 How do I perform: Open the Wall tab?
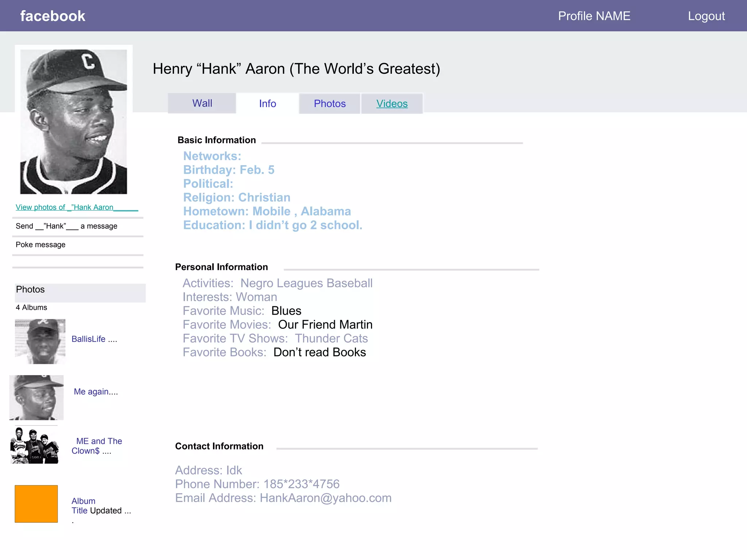coord(202,104)
